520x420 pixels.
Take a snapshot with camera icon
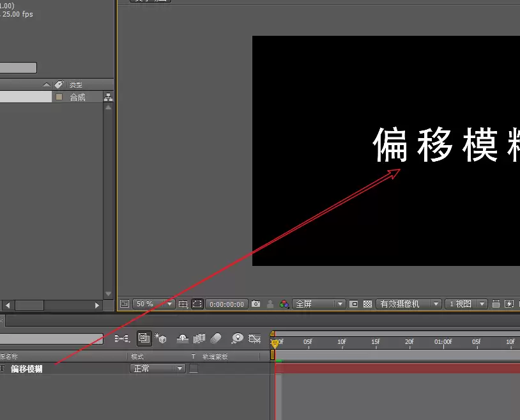[256, 304]
